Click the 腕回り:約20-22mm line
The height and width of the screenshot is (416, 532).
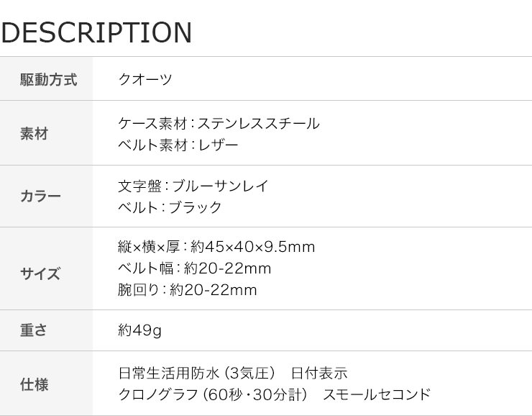(188, 290)
